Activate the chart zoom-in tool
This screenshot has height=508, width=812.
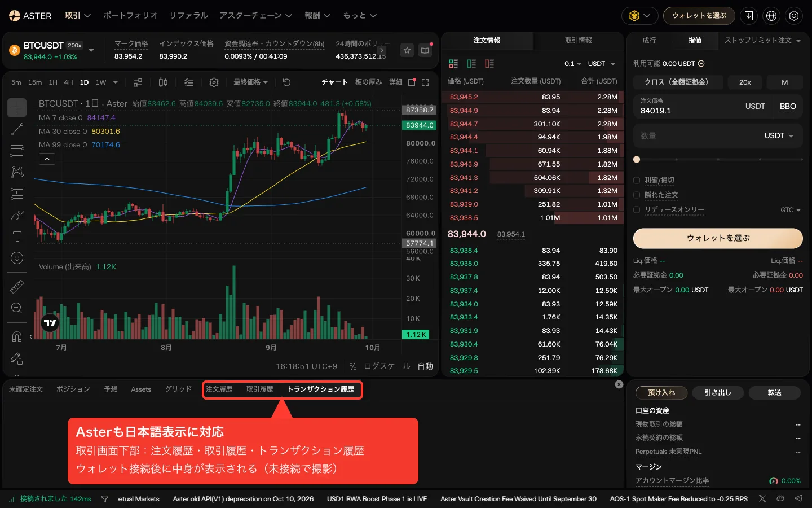click(x=17, y=308)
